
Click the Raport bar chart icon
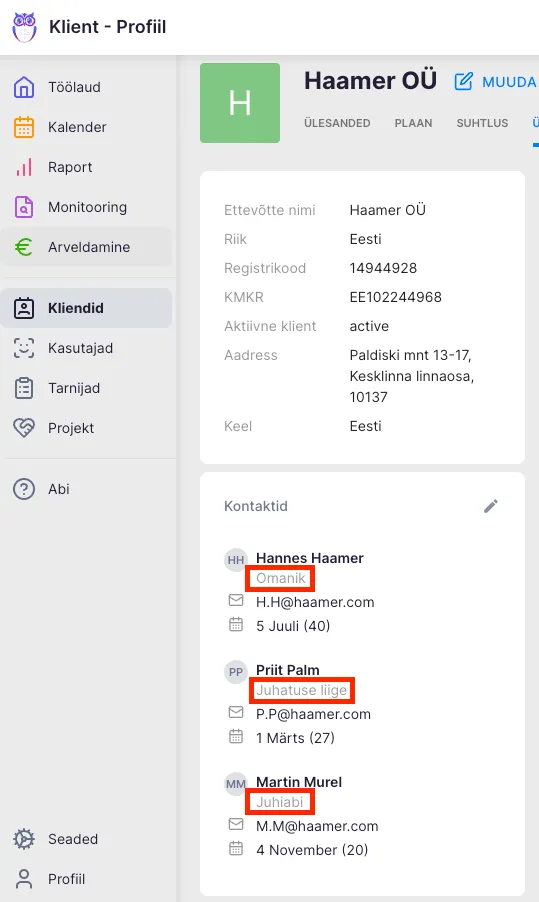pos(24,167)
